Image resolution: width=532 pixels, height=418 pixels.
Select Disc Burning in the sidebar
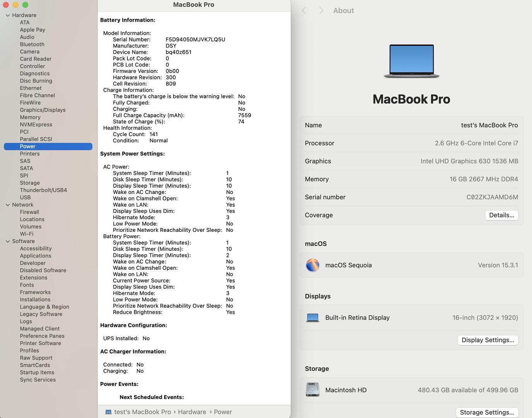(x=36, y=81)
